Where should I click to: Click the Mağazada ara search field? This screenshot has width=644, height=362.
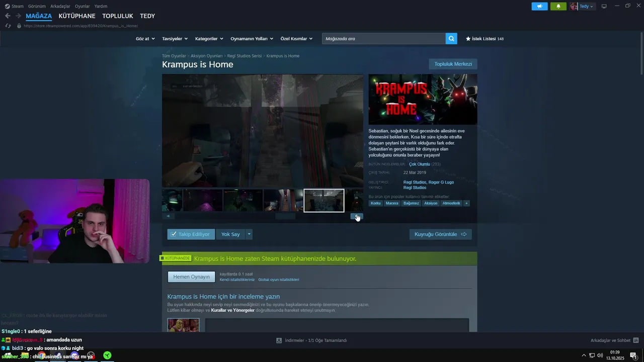(x=383, y=38)
